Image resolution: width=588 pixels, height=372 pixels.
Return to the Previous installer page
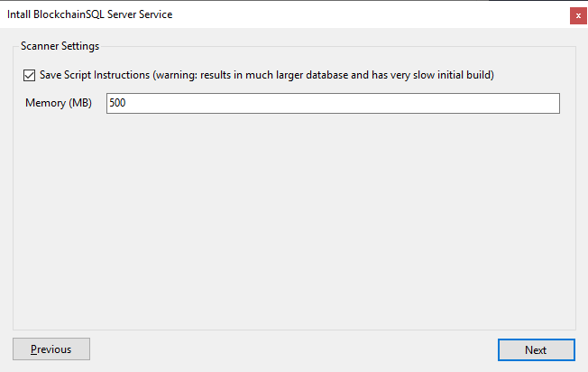click(51, 349)
